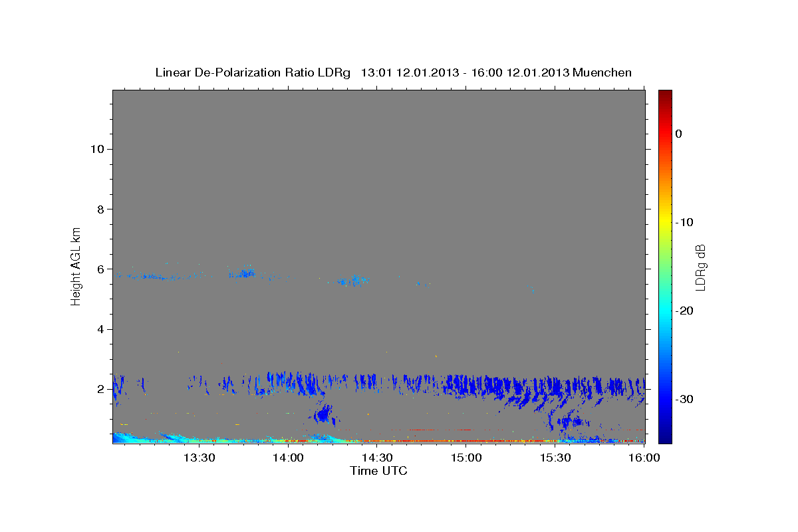Click the height tick label 8

tap(99, 209)
